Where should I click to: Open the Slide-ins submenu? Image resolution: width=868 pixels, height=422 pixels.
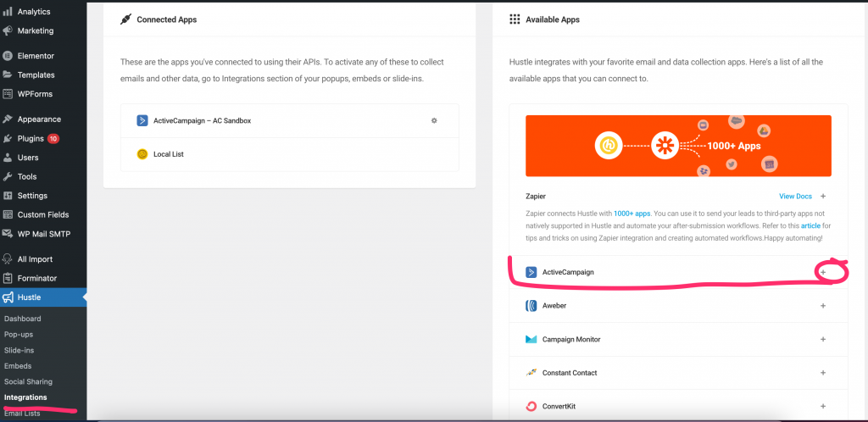[19, 350]
